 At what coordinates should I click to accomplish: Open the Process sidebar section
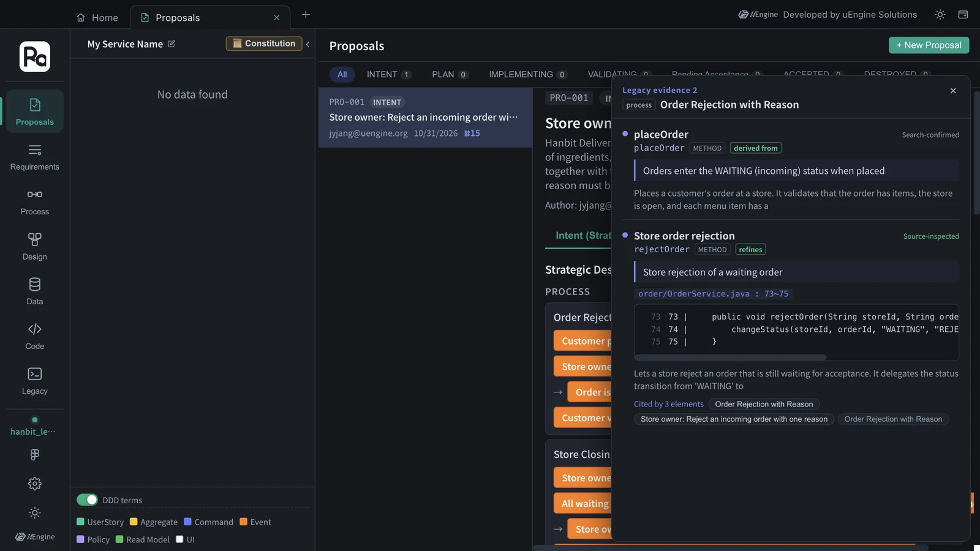point(35,202)
